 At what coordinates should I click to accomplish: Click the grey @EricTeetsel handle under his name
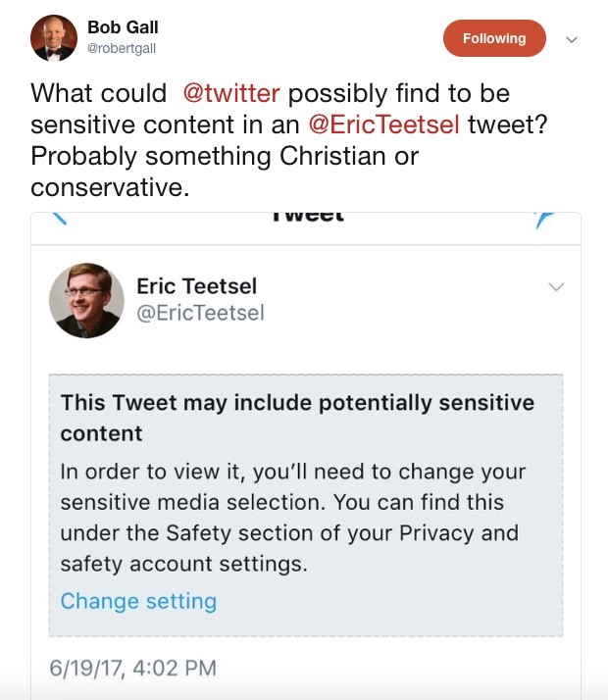(x=200, y=313)
